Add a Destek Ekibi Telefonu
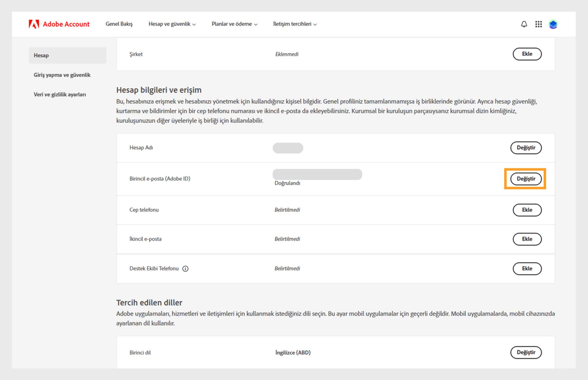Image resolution: width=588 pixels, height=380 pixels. (527, 268)
